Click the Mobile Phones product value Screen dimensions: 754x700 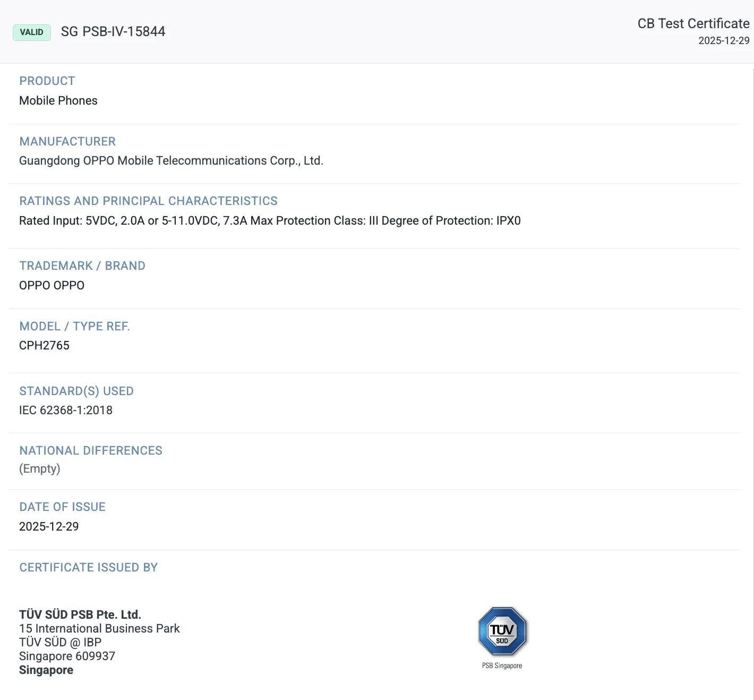pyautogui.click(x=58, y=101)
